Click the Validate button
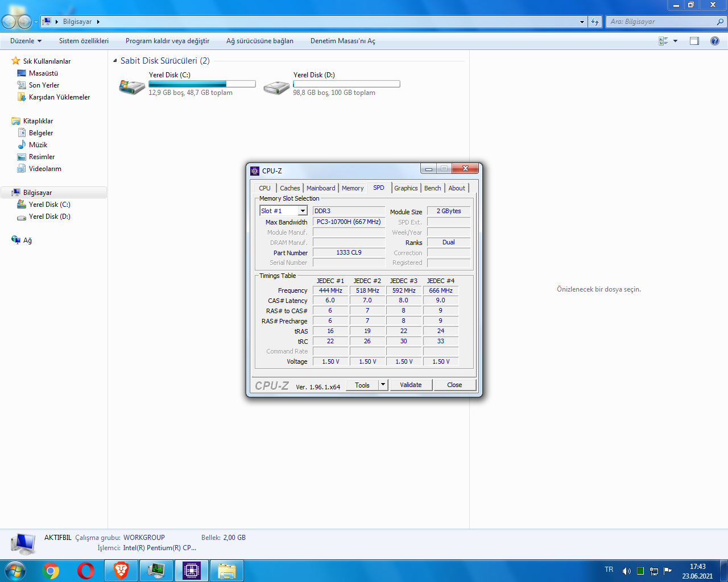 pyautogui.click(x=411, y=385)
